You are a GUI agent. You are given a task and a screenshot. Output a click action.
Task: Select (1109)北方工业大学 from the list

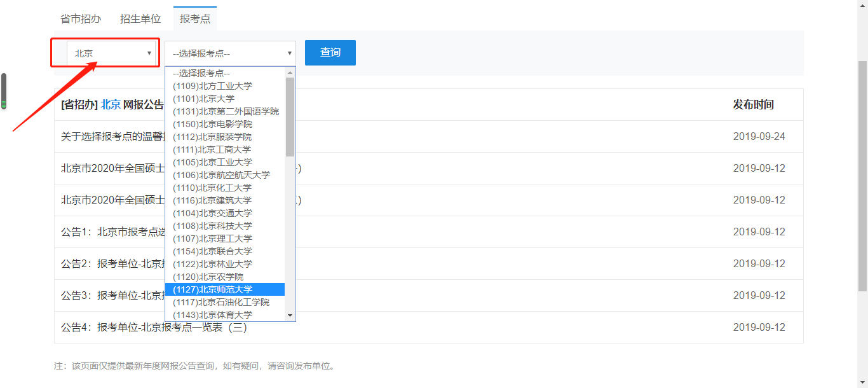225,86
